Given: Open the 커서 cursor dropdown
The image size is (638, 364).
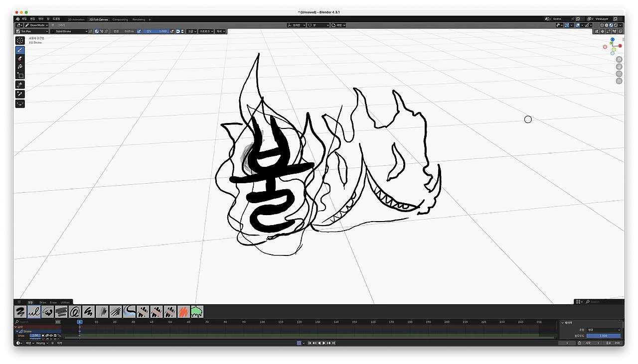Looking at the screenshot, I should [x=220, y=31].
